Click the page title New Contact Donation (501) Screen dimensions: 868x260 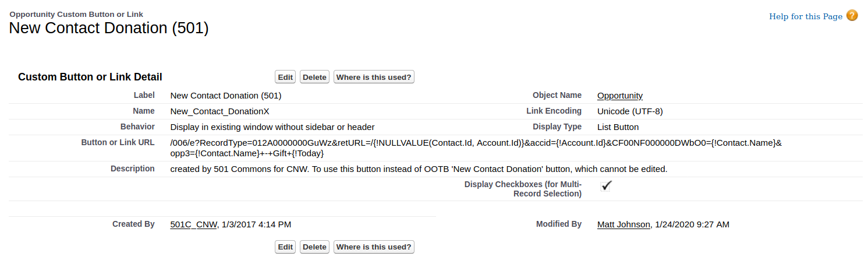109,28
